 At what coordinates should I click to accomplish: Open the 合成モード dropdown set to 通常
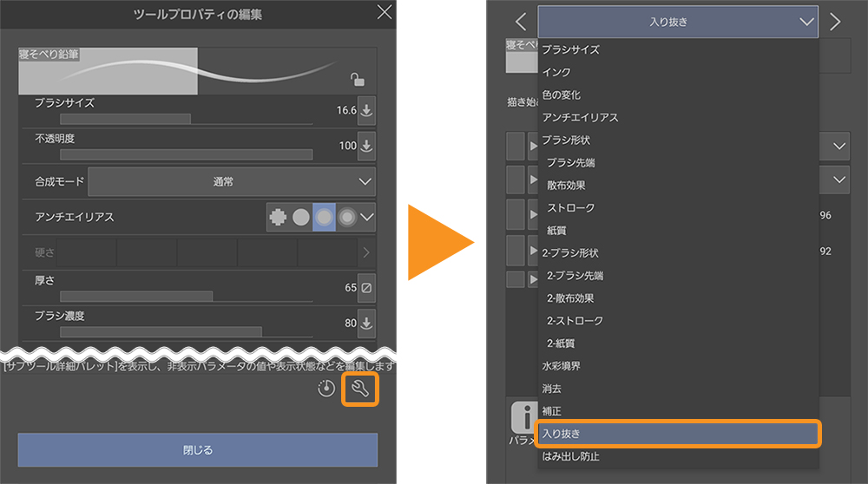click(231, 182)
